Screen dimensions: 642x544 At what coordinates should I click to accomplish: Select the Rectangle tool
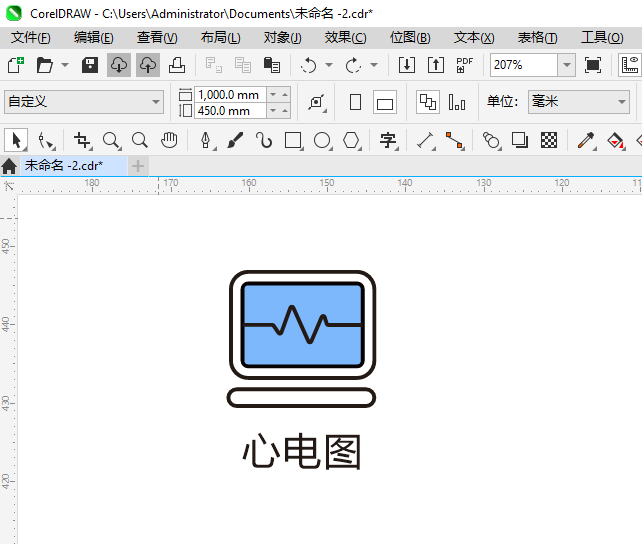pyautogui.click(x=293, y=140)
